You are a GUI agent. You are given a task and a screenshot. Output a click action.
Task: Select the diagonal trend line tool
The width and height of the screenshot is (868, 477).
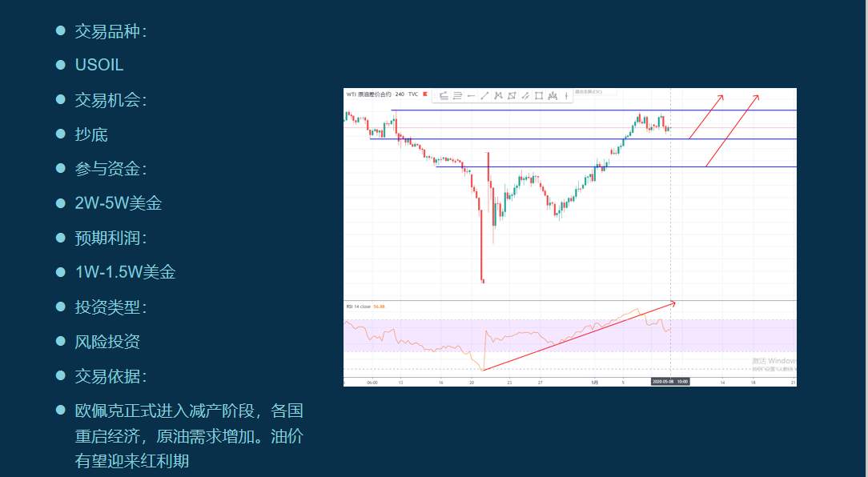pyautogui.click(x=484, y=96)
